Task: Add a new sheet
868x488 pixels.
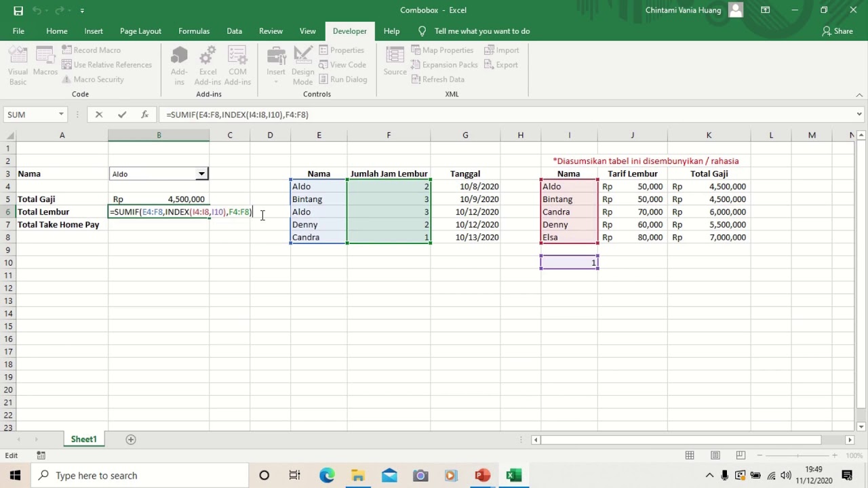Action: coord(131,439)
